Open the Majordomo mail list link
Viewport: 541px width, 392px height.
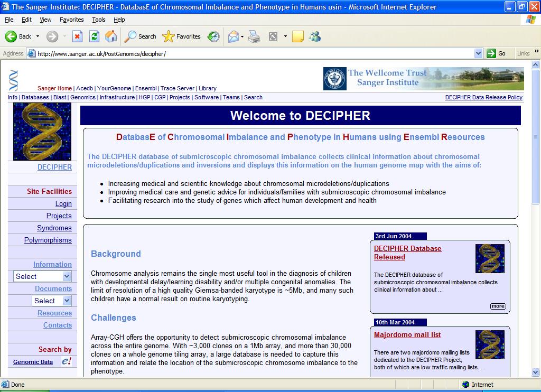[407, 334]
